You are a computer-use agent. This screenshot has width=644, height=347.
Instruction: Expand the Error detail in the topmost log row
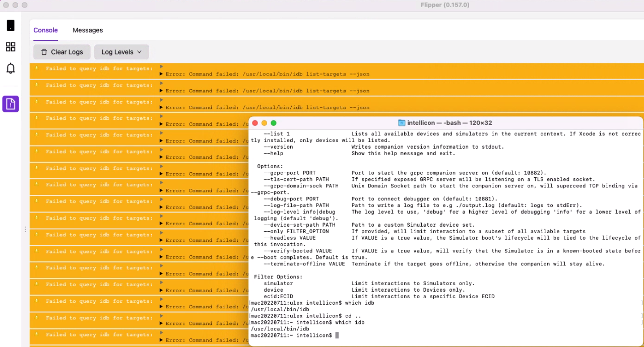point(161,74)
